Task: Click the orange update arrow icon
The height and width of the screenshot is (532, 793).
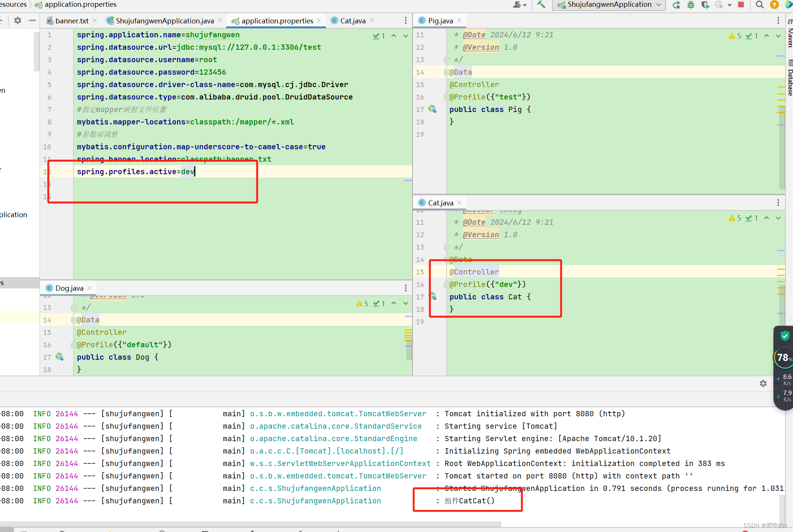Action: click(x=774, y=5)
